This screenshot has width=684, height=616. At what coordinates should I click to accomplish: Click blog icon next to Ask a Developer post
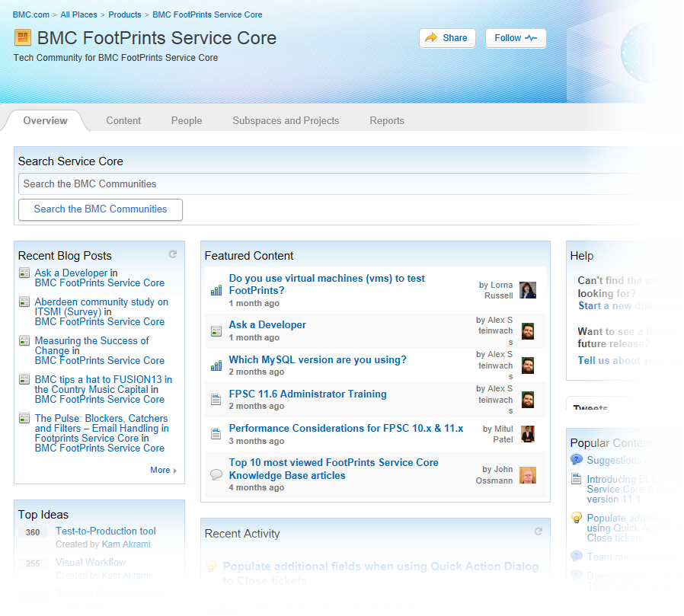24,273
